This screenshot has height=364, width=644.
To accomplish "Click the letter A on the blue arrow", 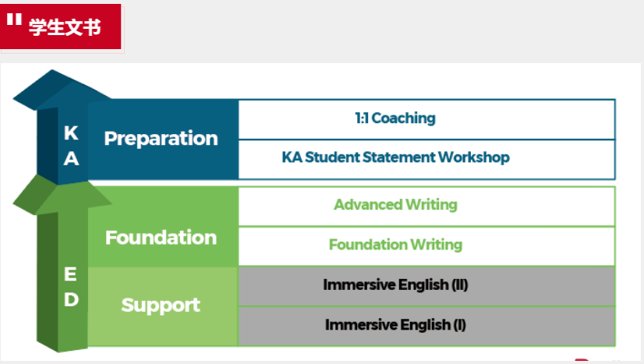I will click(x=71, y=158).
